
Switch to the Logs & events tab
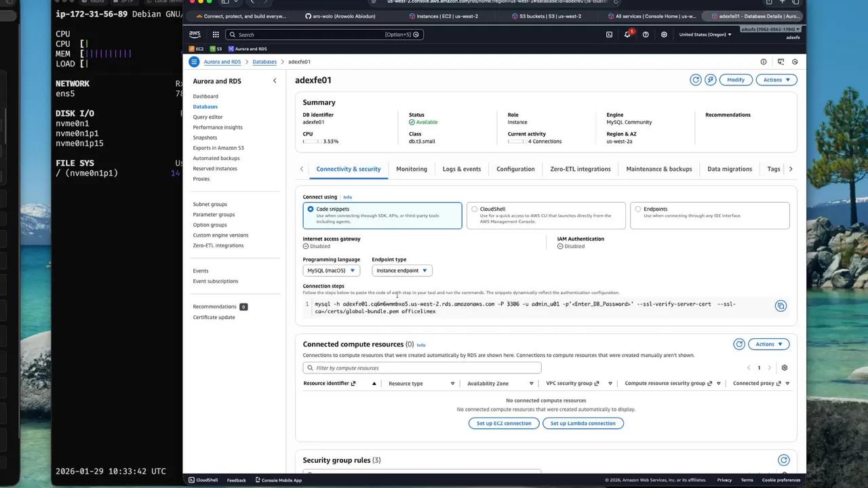pos(462,169)
